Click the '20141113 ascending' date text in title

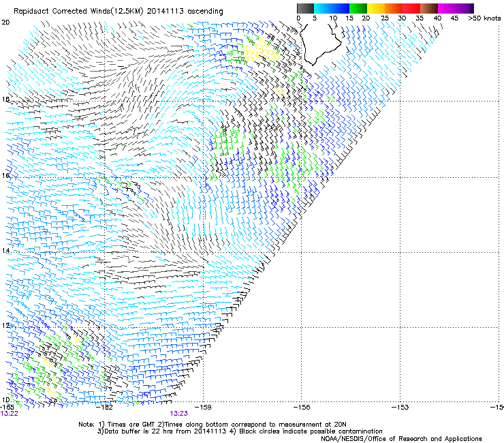point(185,11)
